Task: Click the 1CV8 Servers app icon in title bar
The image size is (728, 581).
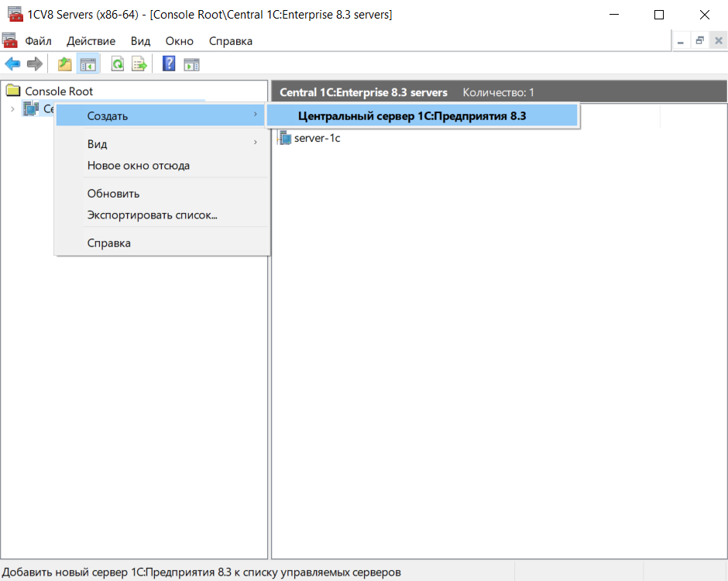Action: tap(15, 15)
